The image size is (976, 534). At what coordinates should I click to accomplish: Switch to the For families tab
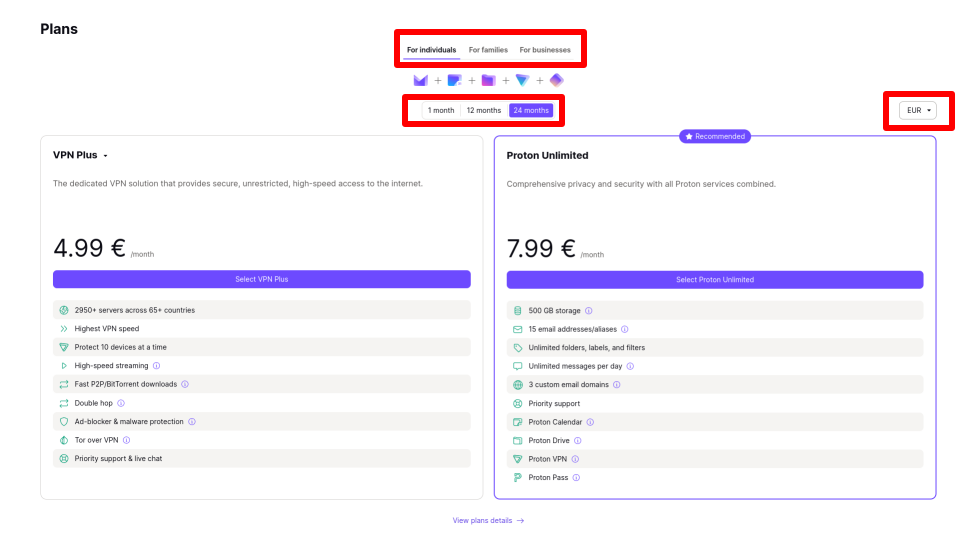coord(488,50)
